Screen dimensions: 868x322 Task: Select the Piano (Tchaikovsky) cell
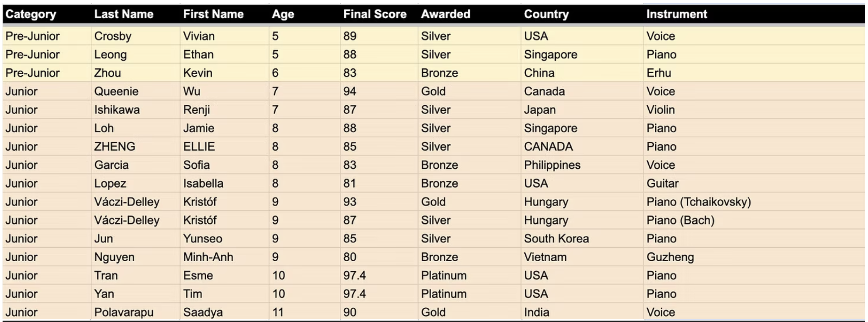(x=698, y=202)
